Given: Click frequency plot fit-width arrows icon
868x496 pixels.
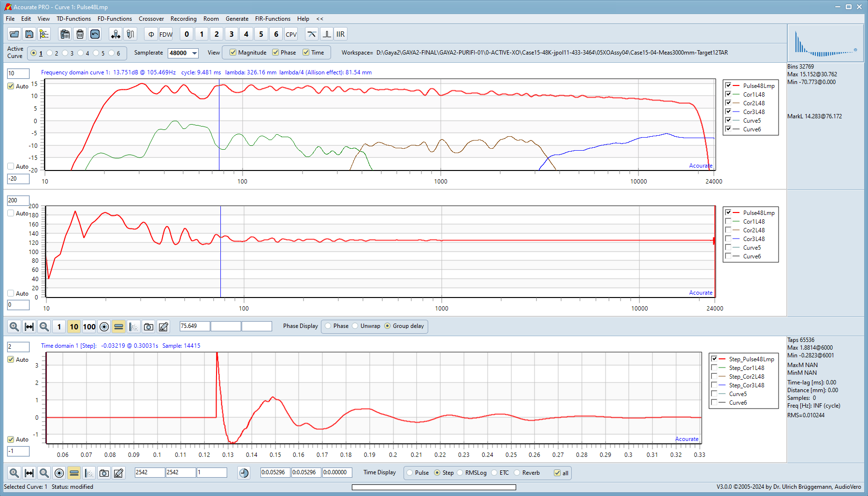Looking at the screenshot, I should point(29,327).
